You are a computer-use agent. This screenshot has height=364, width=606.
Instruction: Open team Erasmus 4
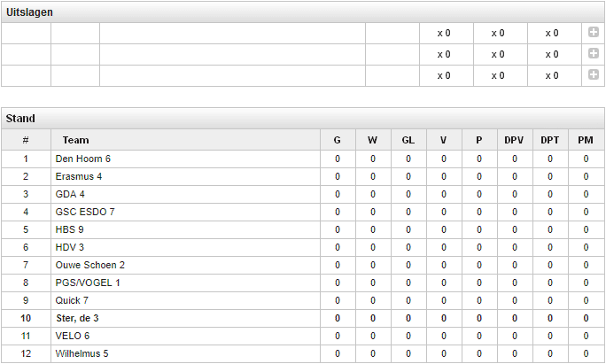pos(79,176)
